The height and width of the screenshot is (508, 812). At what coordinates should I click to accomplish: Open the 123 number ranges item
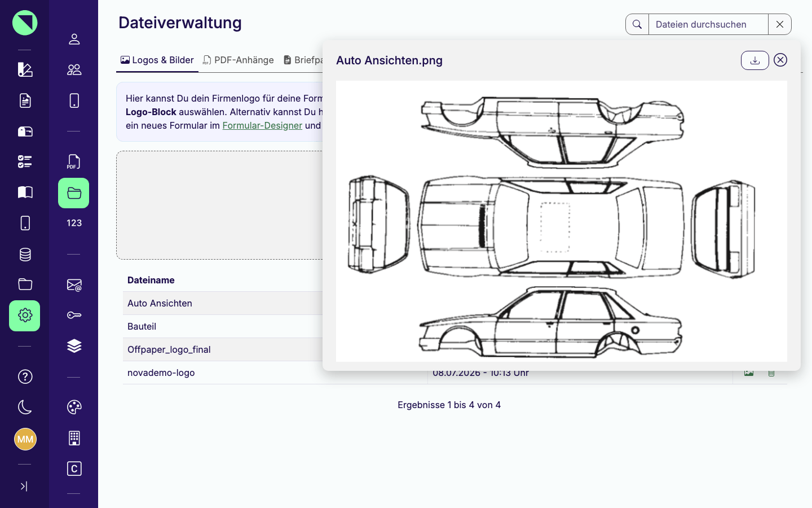(74, 223)
